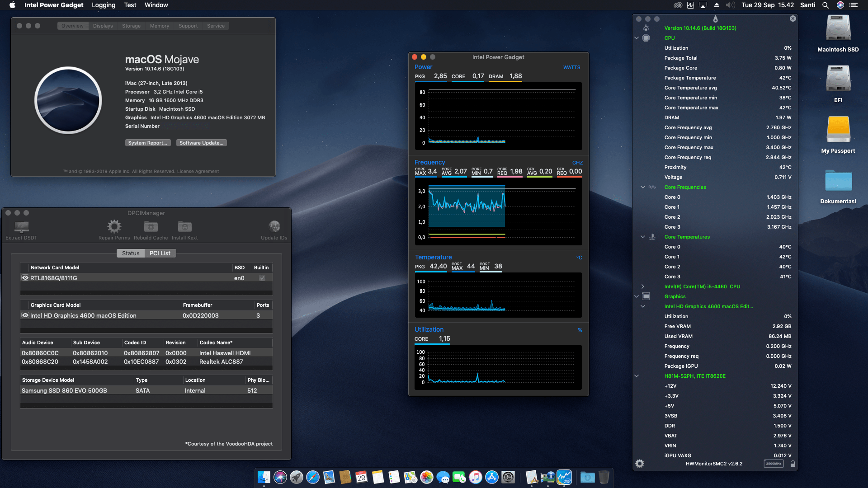Adjust the 2500MHz frequency control in HWMonitor
The image size is (868, 488).
(774, 464)
